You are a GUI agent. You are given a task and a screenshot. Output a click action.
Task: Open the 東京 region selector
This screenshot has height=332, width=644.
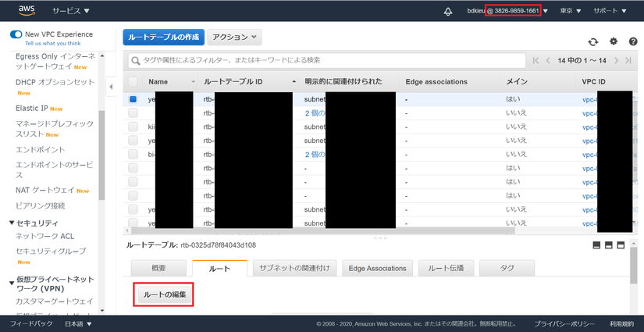[x=571, y=11]
